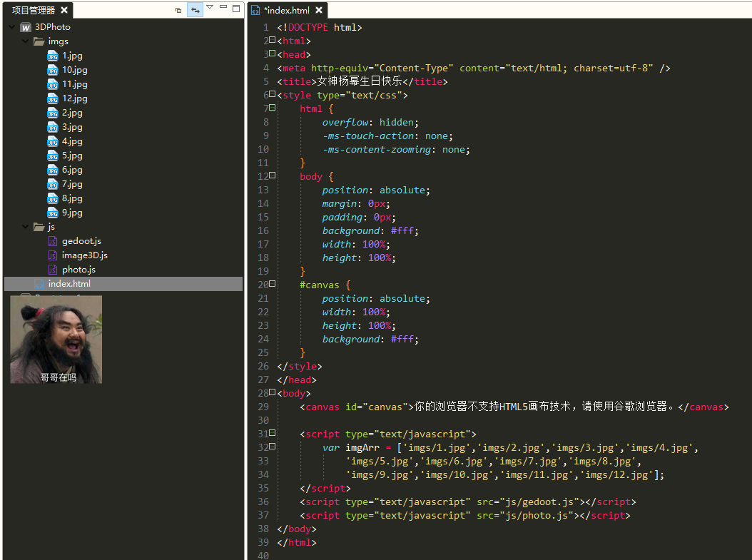
Task: Click the gedoot.js file icon
Action: (53, 241)
